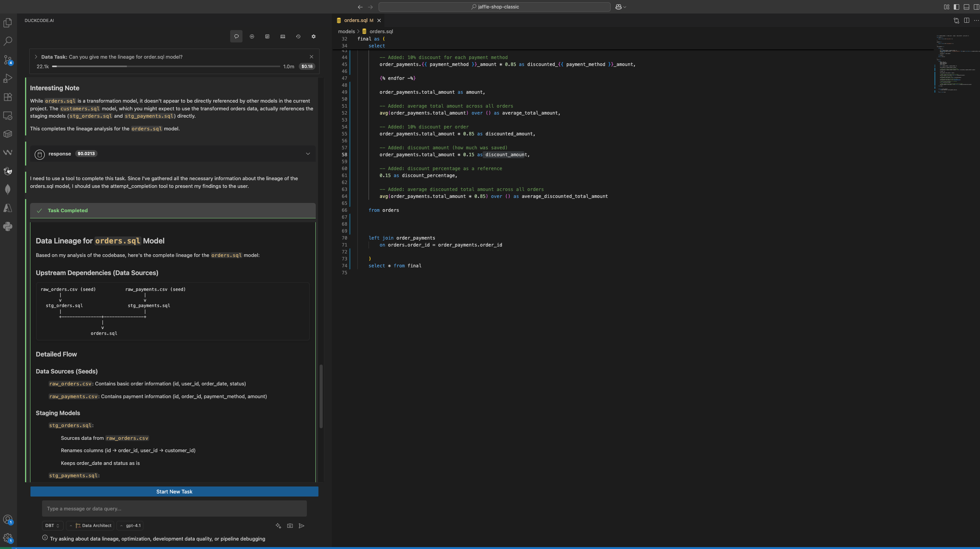980x549 pixels.
Task: Click the customers.sql code reference in note
Action: point(80,108)
